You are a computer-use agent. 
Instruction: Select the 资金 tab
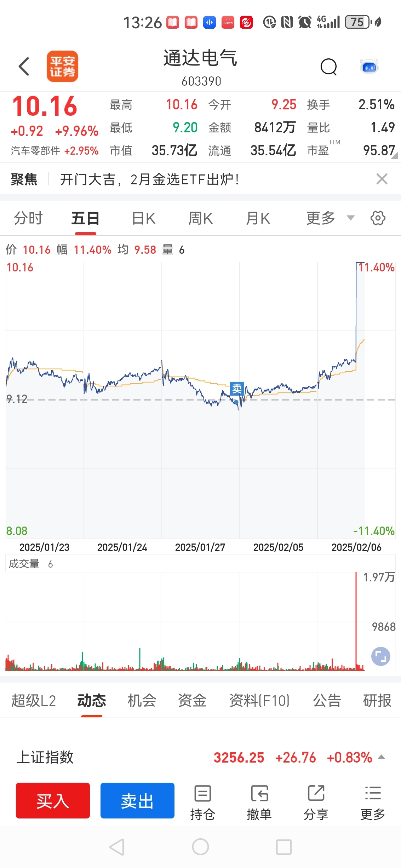192,700
